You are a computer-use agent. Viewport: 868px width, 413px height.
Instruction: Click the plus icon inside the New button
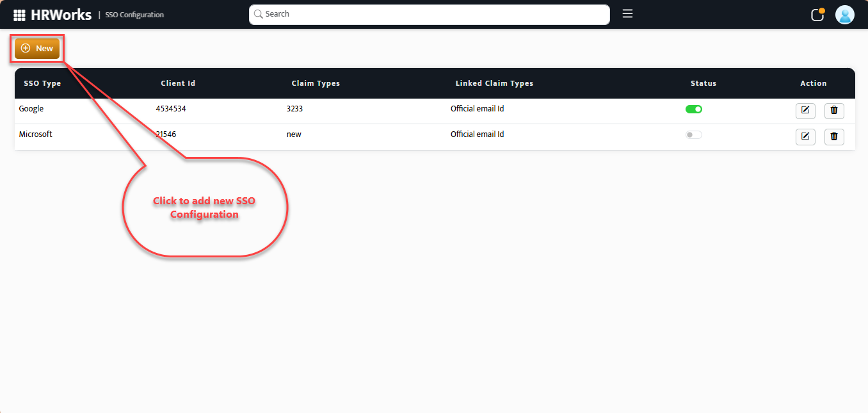click(26, 47)
